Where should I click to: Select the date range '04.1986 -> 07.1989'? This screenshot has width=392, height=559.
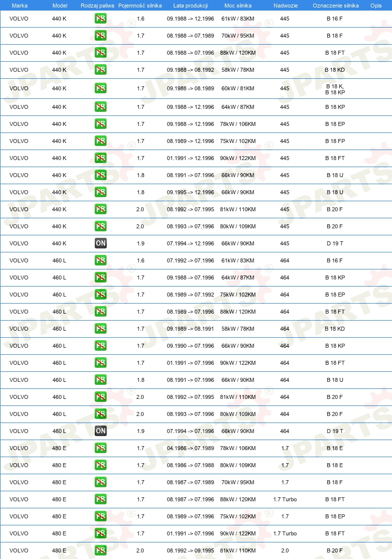[190, 448]
